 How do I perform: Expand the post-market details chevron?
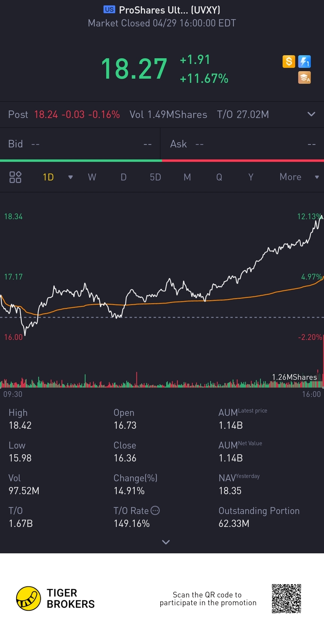(x=311, y=114)
